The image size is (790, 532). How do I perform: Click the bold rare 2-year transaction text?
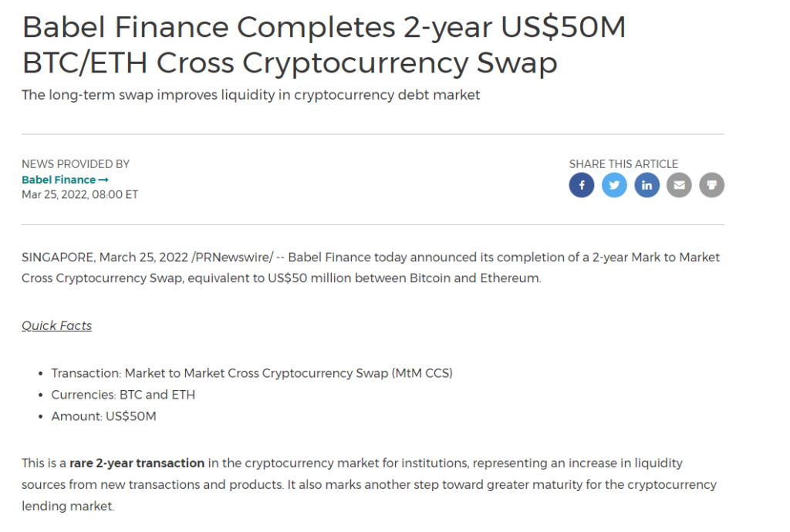tap(137, 463)
